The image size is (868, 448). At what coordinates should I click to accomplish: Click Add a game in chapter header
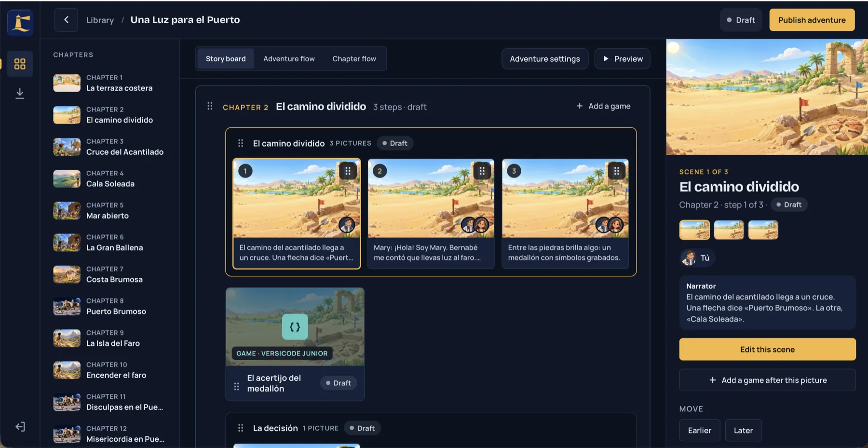coord(603,106)
